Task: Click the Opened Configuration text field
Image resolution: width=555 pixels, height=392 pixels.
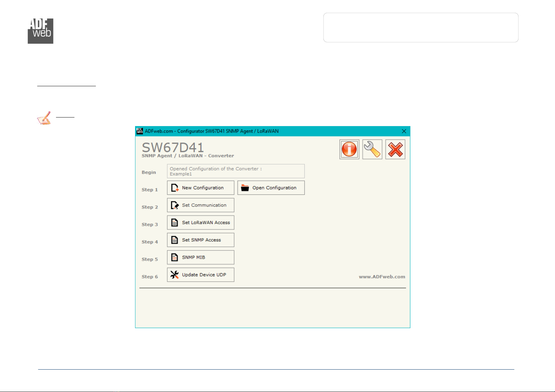Action: click(x=236, y=171)
